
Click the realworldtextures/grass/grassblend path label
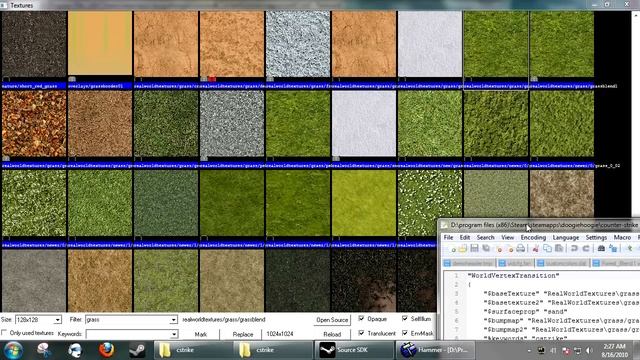coord(224,320)
